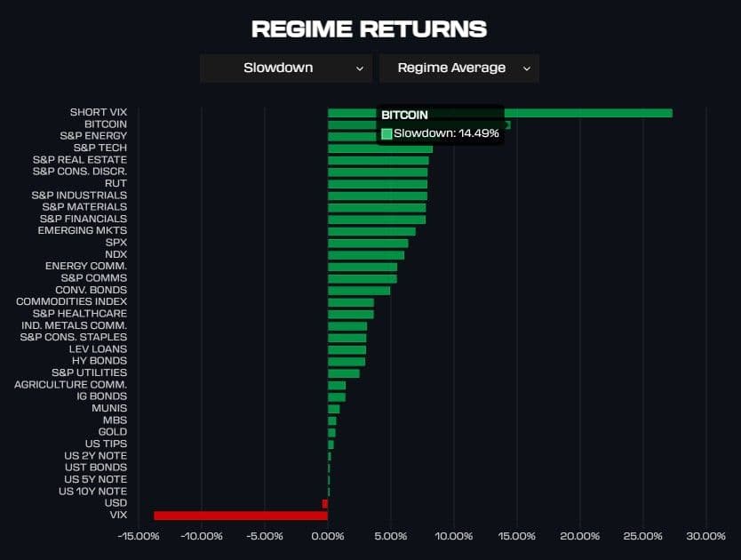Click the RUT return bar
The height and width of the screenshot is (560, 741).
pos(378,184)
